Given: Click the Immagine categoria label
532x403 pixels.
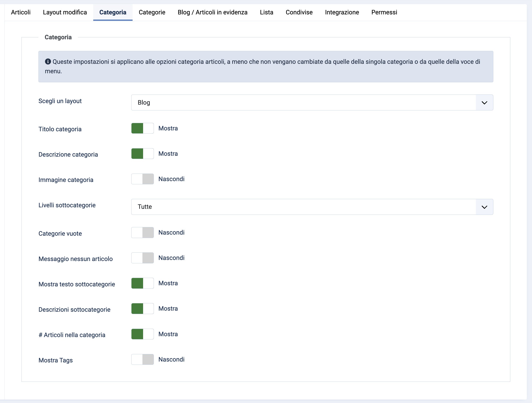Looking at the screenshot, I should 66,180.
